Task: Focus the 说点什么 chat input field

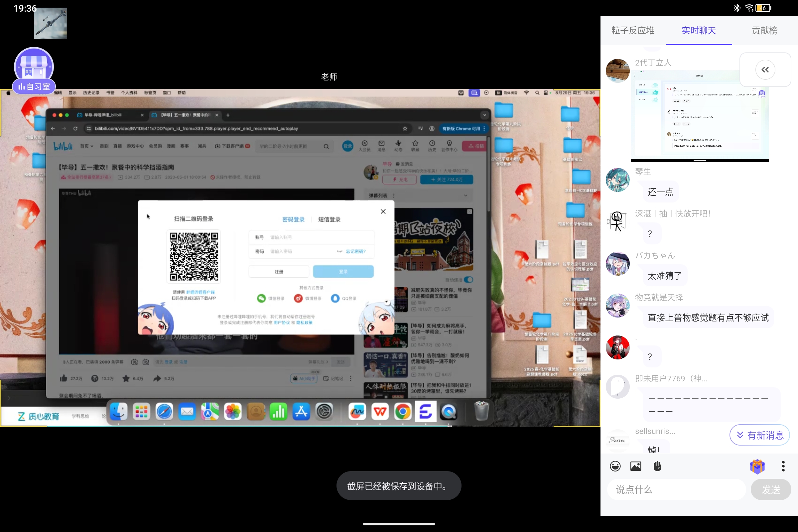Action: (676, 489)
